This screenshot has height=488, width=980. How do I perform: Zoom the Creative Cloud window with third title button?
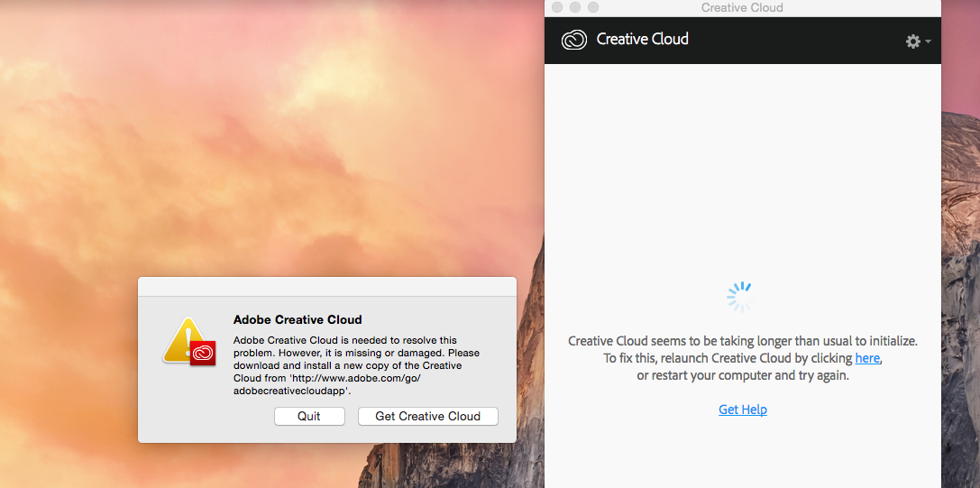pos(593,7)
